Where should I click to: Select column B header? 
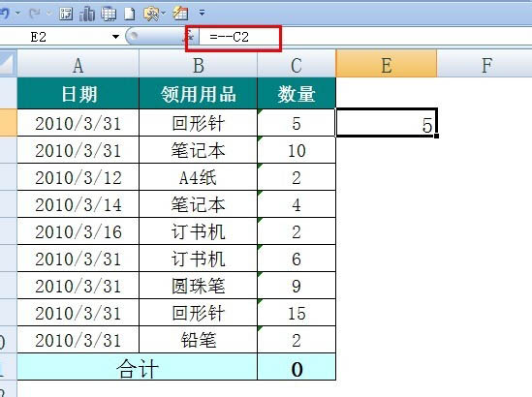(x=198, y=64)
